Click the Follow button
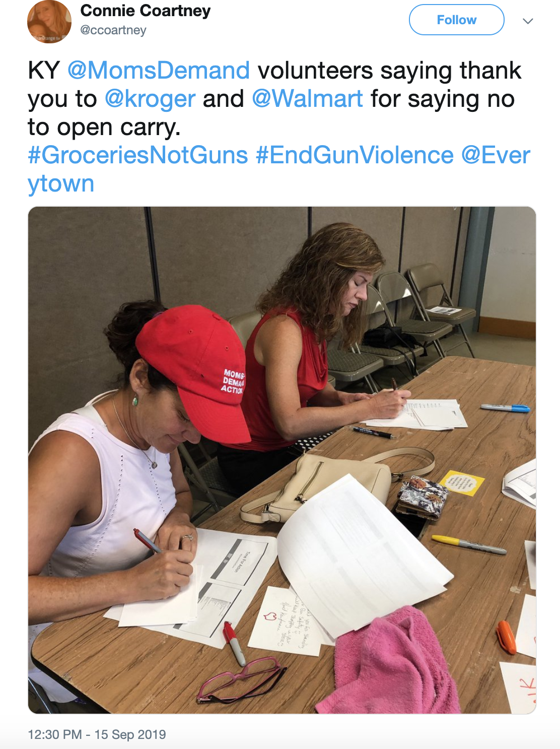The width and height of the screenshot is (560, 749). click(x=456, y=20)
